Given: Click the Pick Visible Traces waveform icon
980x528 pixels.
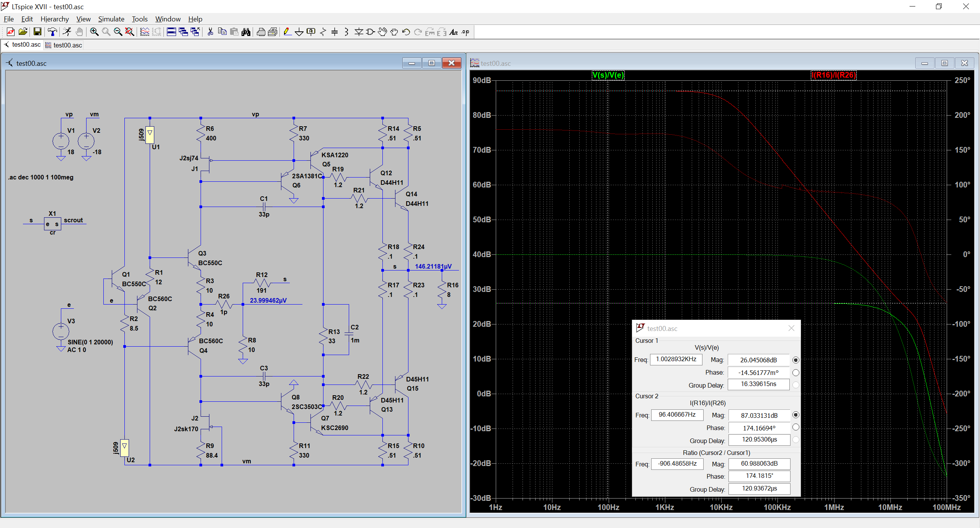Looking at the screenshot, I should click(x=145, y=32).
